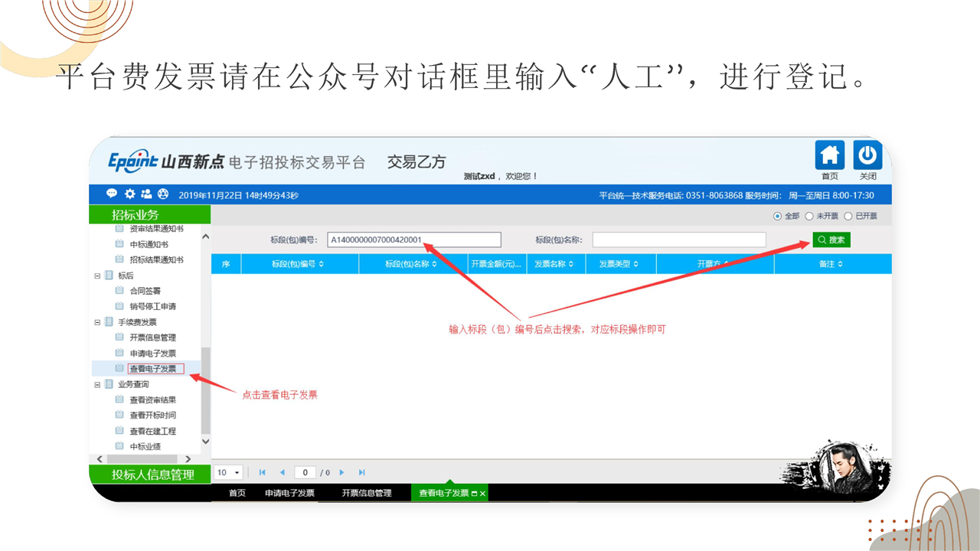Open the settings gear icon
The image size is (980, 551).
[129, 194]
